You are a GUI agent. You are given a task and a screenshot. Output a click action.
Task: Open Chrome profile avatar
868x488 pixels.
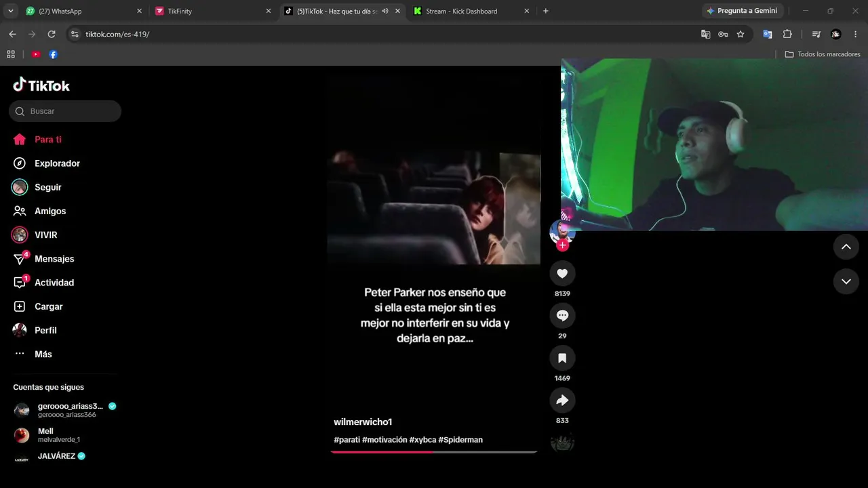pos(836,34)
